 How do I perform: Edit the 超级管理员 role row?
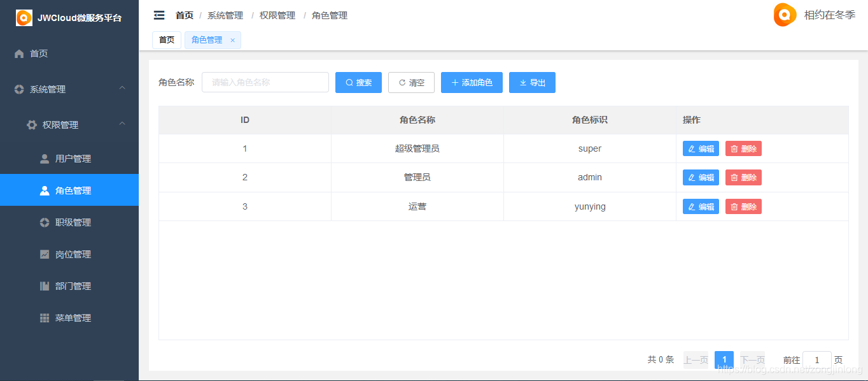pos(701,149)
